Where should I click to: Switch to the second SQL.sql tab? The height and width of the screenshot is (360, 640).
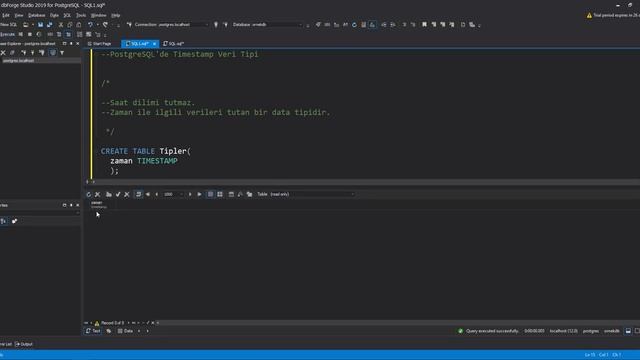tap(174, 44)
